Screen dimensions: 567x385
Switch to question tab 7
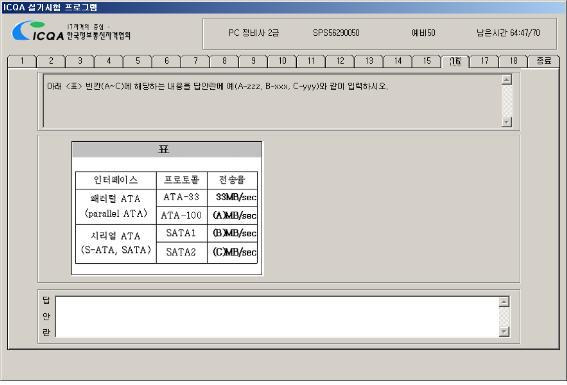196,61
